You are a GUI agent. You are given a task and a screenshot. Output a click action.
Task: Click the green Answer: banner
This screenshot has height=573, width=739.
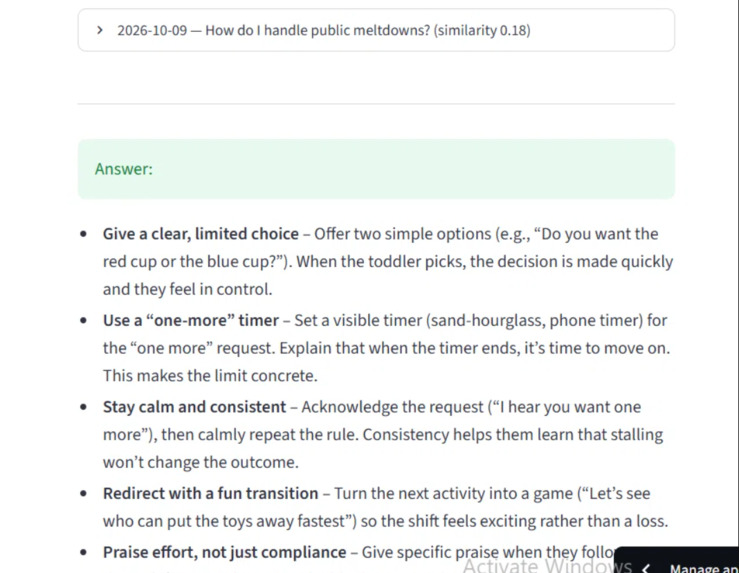pyautogui.click(x=376, y=169)
